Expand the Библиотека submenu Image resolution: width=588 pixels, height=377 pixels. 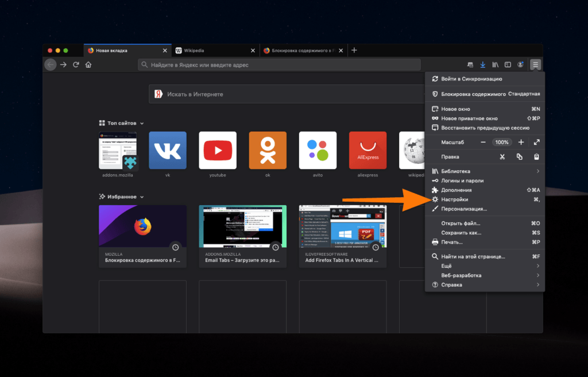point(485,171)
